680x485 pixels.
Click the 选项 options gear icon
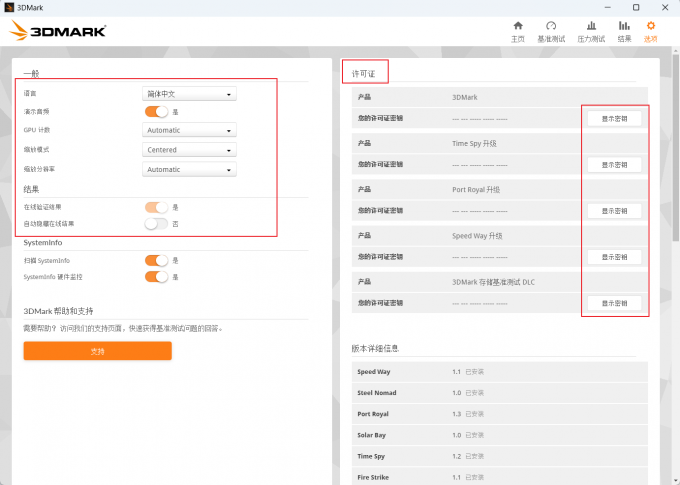651,30
